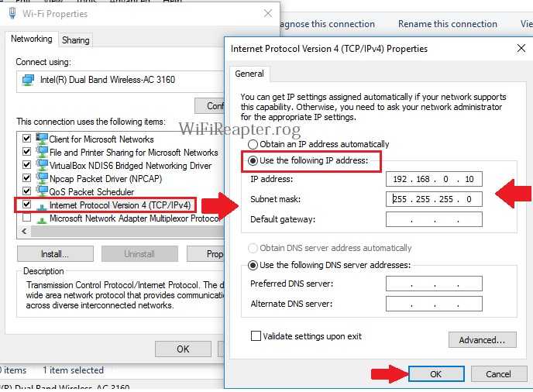Select the QoS Packet Scheduler icon
The width and height of the screenshot is (533, 392).
click(x=43, y=192)
